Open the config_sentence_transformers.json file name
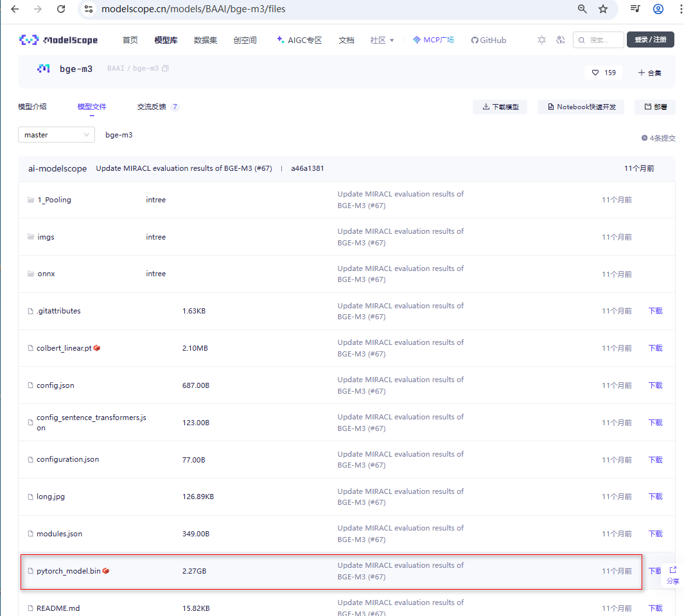This screenshot has width=684, height=616. (91, 423)
